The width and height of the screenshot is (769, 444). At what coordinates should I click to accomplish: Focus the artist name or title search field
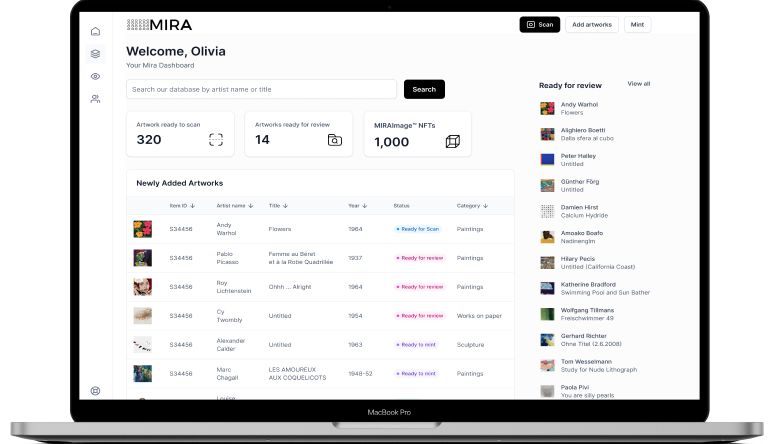coord(261,89)
